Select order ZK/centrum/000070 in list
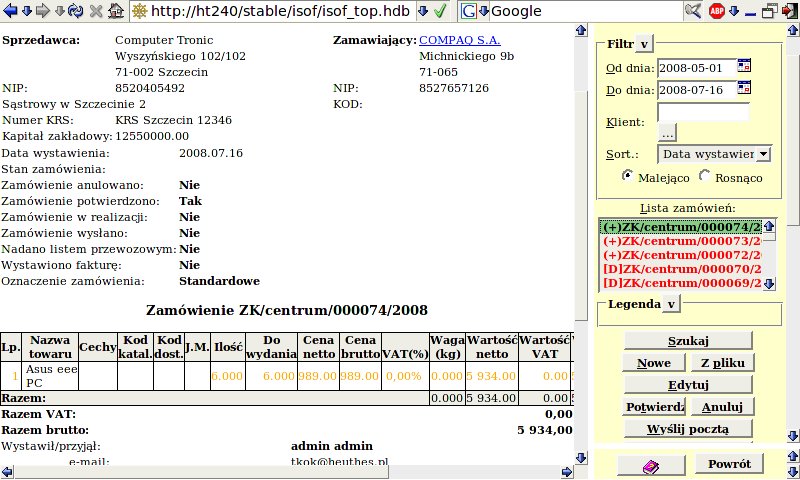Image resolution: width=800 pixels, height=480 pixels. (681, 269)
